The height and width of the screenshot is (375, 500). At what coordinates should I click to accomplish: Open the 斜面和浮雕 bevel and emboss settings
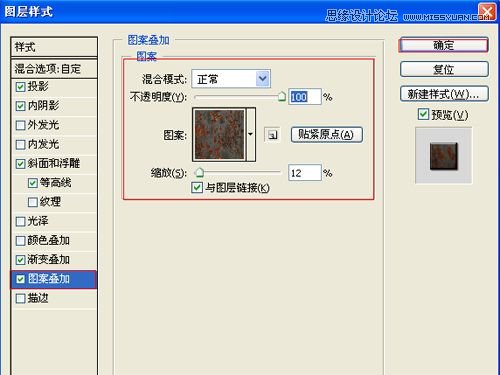click(54, 163)
